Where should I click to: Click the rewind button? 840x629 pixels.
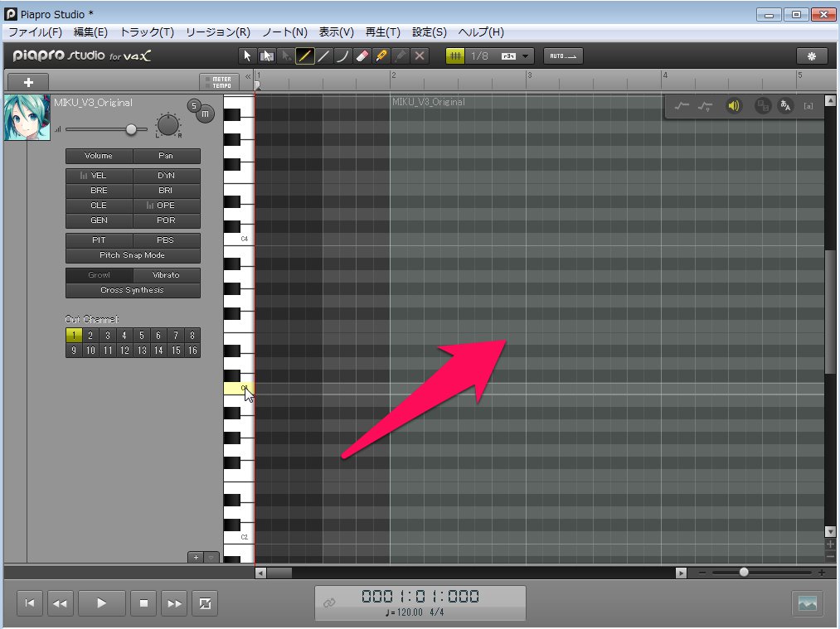click(60, 603)
